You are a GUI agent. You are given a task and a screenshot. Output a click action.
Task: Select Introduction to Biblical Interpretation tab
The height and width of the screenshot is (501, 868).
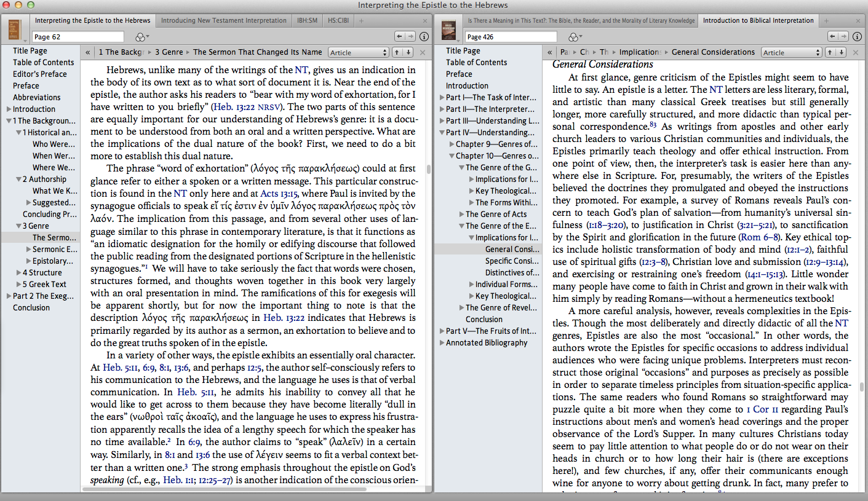click(758, 21)
